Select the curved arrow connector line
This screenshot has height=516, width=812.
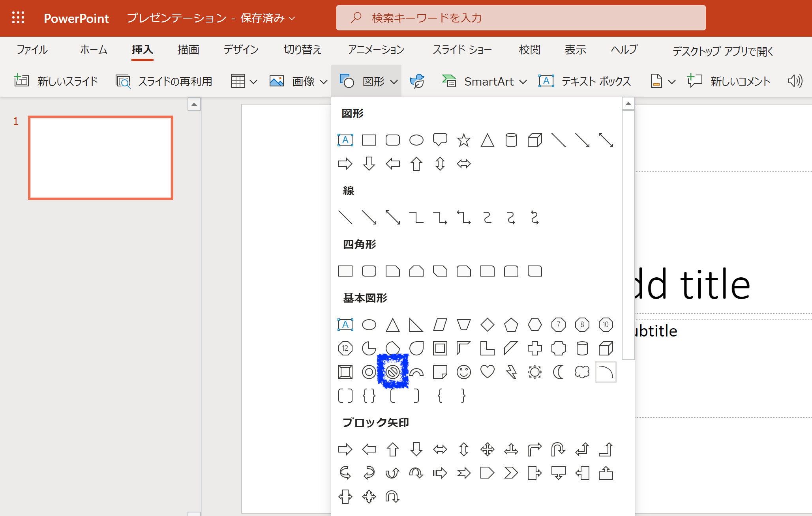pos(511,217)
